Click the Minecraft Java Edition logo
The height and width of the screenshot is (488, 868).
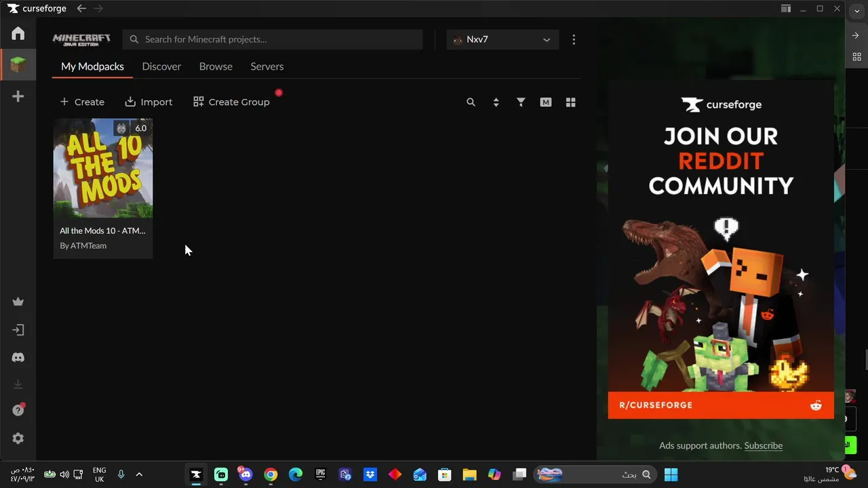pos(81,39)
